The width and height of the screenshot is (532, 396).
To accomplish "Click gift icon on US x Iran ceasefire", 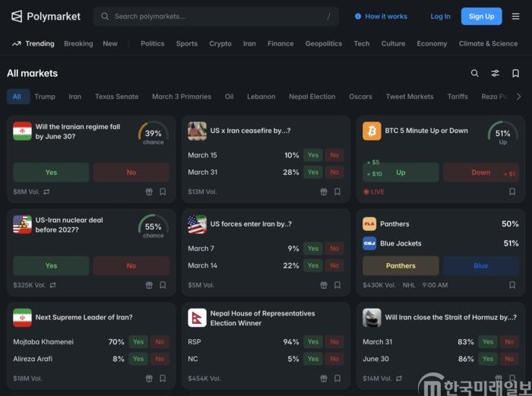I will (324, 192).
